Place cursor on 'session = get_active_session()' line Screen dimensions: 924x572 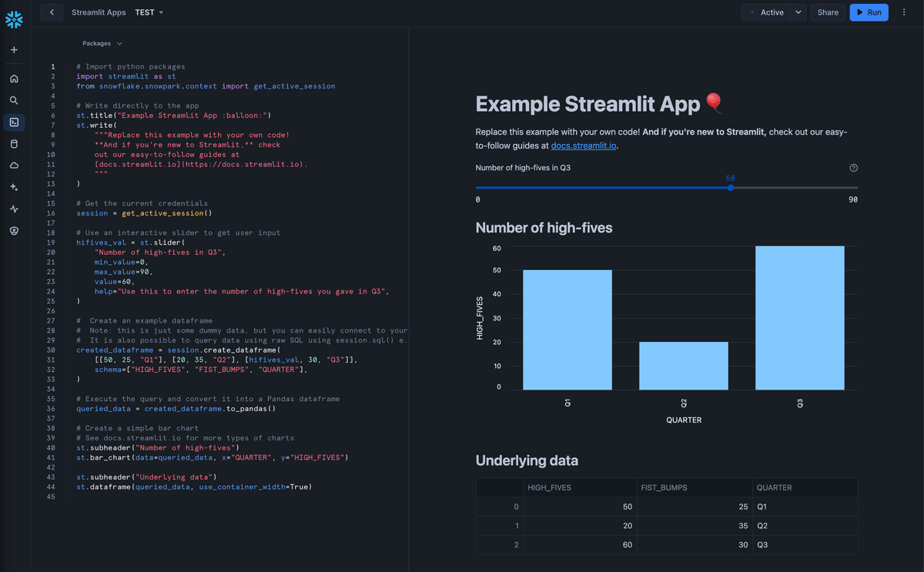tap(144, 213)
